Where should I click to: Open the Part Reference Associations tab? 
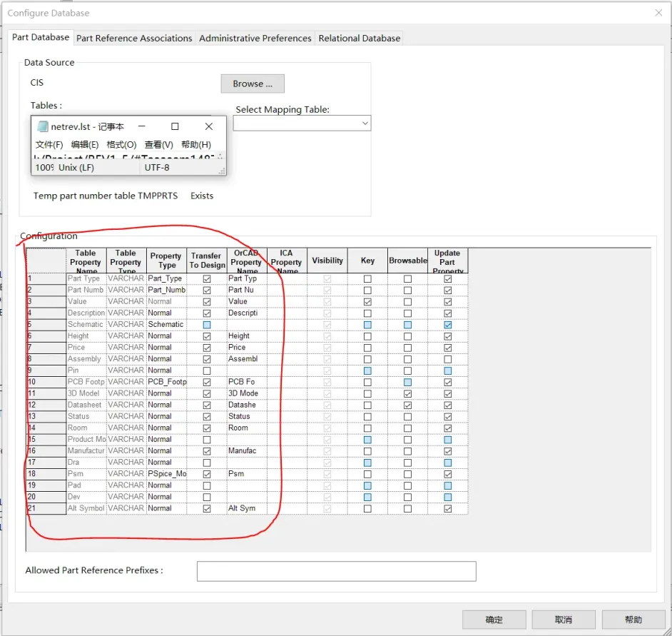pyautogui.click(x=133, y=38)
